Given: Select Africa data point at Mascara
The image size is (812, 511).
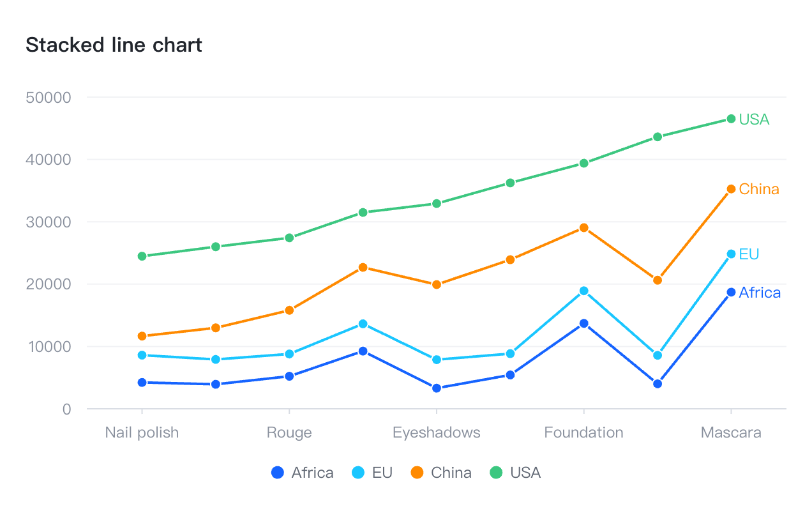Looking at the screenshot, I should [x=731, y=293].
